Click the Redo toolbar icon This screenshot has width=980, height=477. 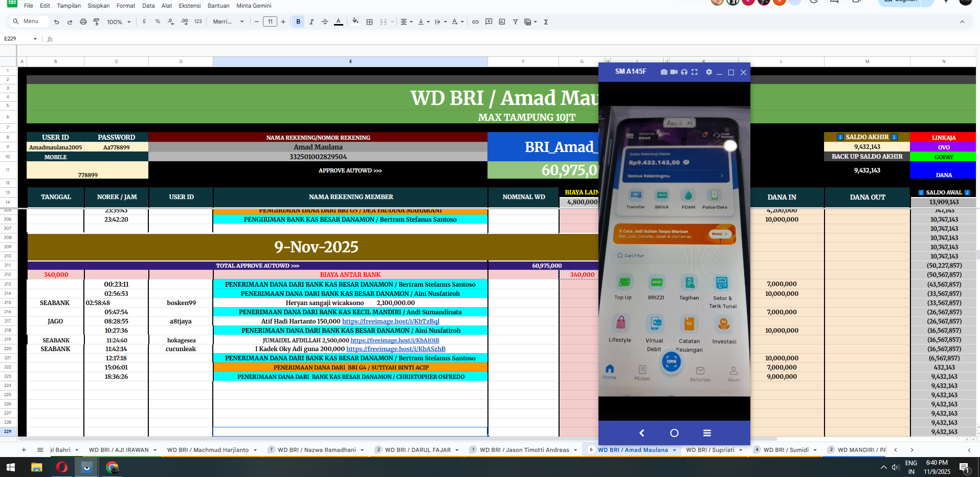(x=70, y=22)
